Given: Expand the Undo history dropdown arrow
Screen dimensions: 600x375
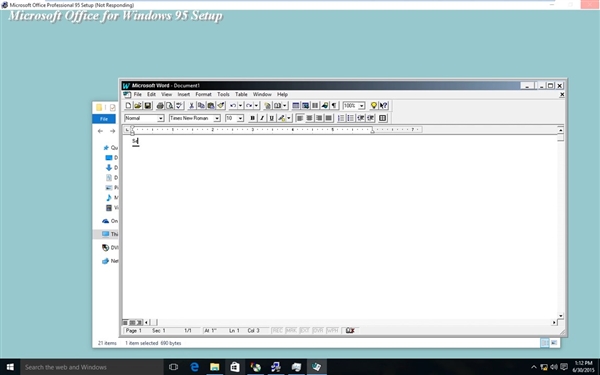Looking at the screenshot, I should [240, 106].
